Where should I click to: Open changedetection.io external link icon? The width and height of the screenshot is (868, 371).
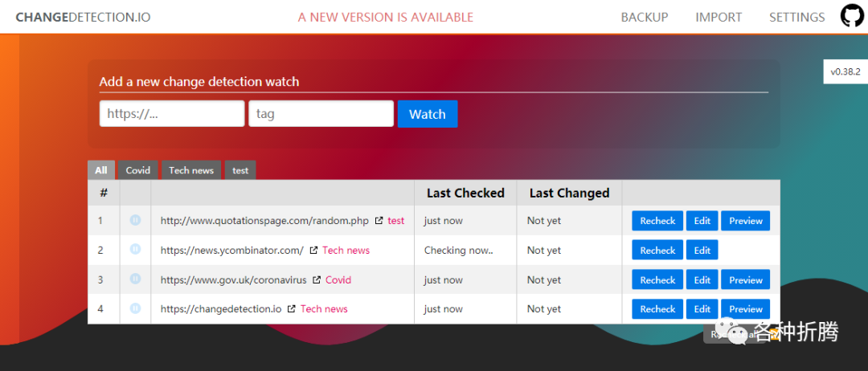pos(291,308)
